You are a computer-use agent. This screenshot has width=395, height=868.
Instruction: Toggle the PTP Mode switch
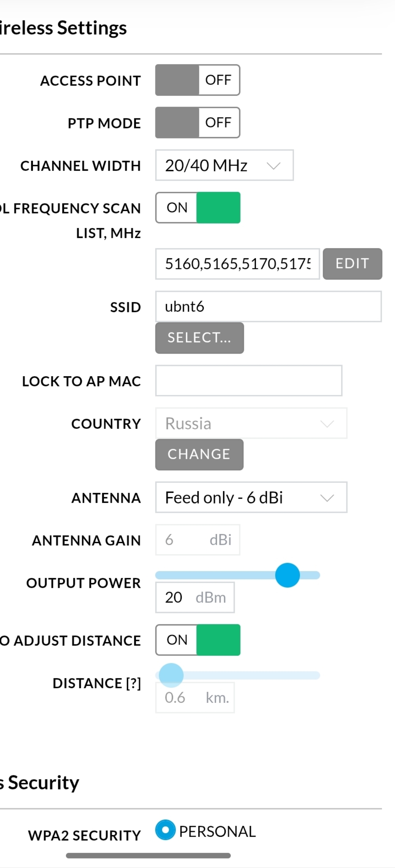point(197,122)
